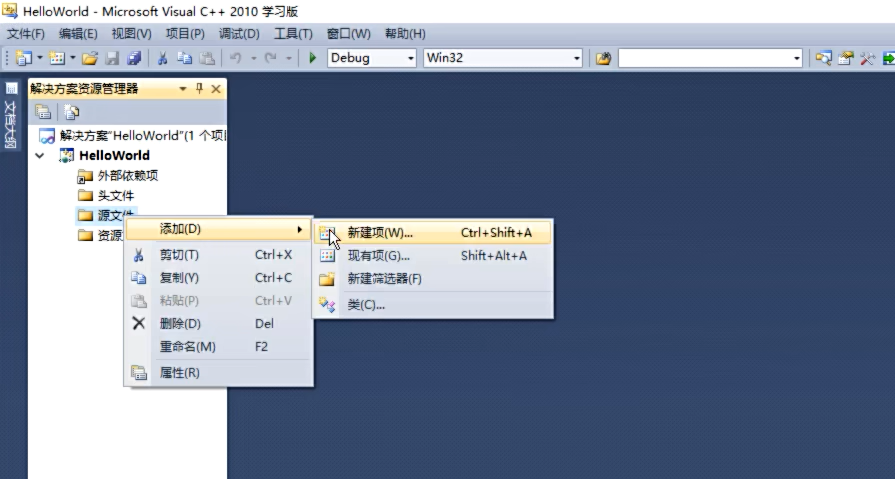The height and width of the screenshot is (479, 895).
Task: Choose 删除(D) from the context menu
Action: tap(219, 324)
